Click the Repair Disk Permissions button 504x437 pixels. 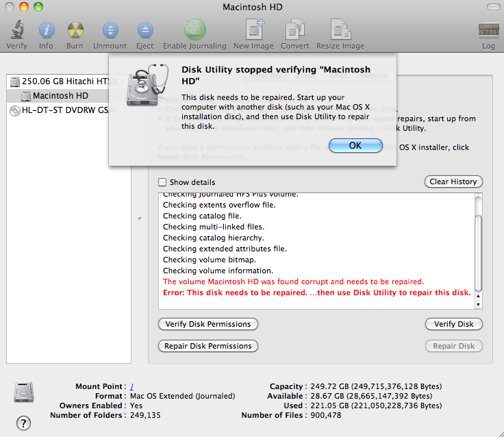tap(208, 346)
